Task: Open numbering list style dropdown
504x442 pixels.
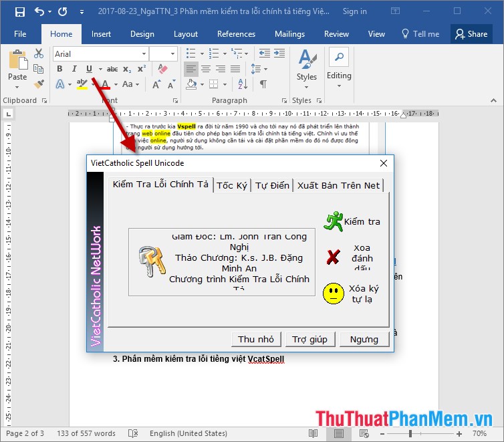Action: [x=225, y=53]
